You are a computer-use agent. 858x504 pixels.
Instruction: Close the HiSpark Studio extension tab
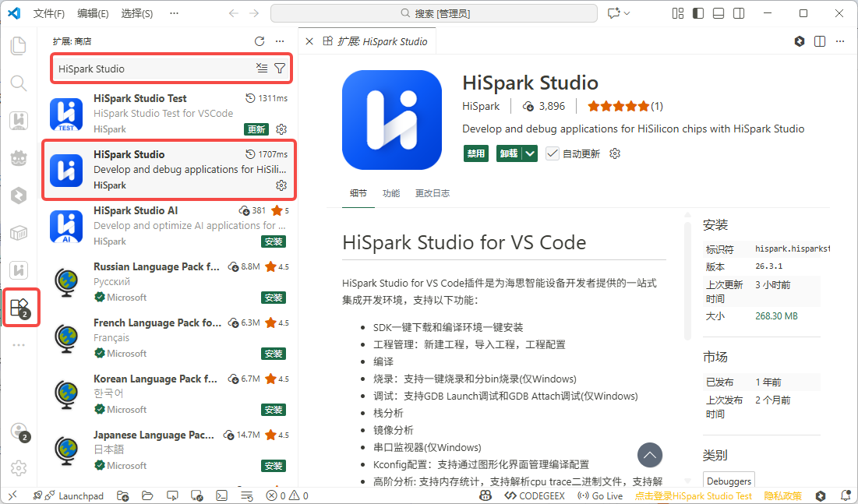click(309, 41)
